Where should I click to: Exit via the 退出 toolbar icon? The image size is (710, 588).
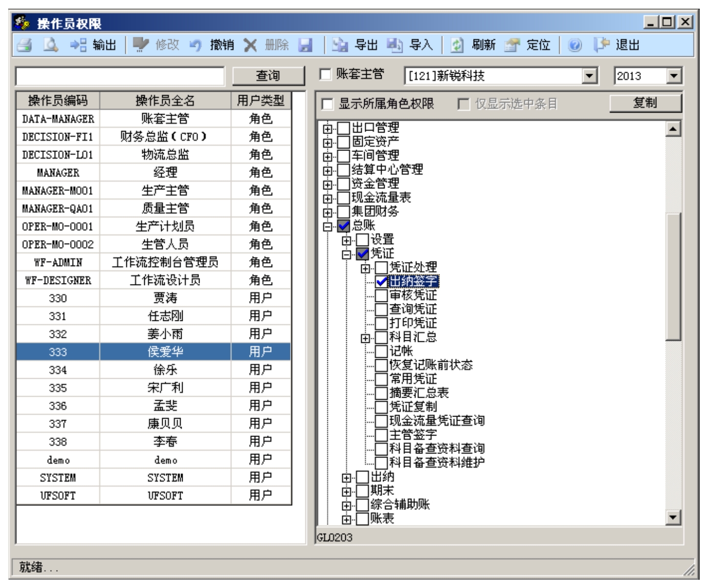tap(602, 46)
